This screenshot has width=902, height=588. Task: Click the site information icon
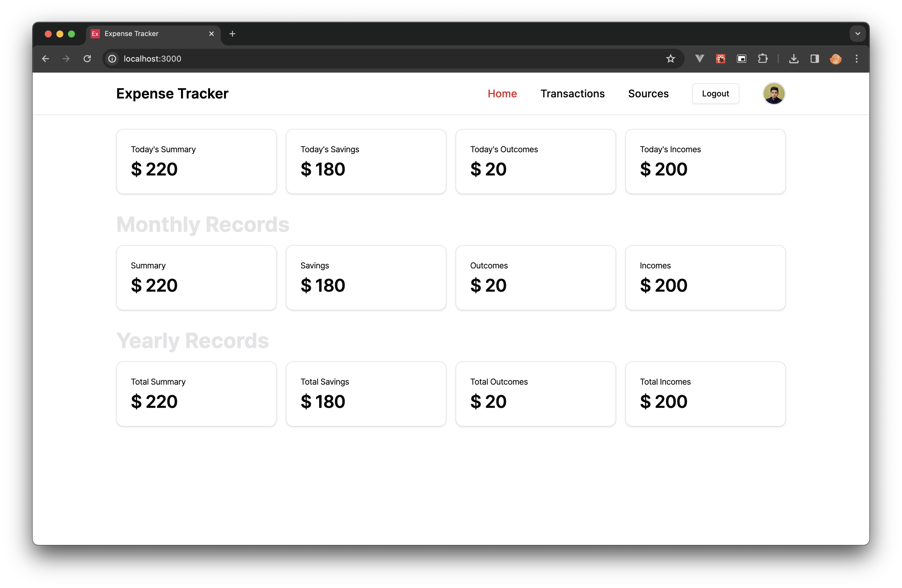click(x=112, y=59)
